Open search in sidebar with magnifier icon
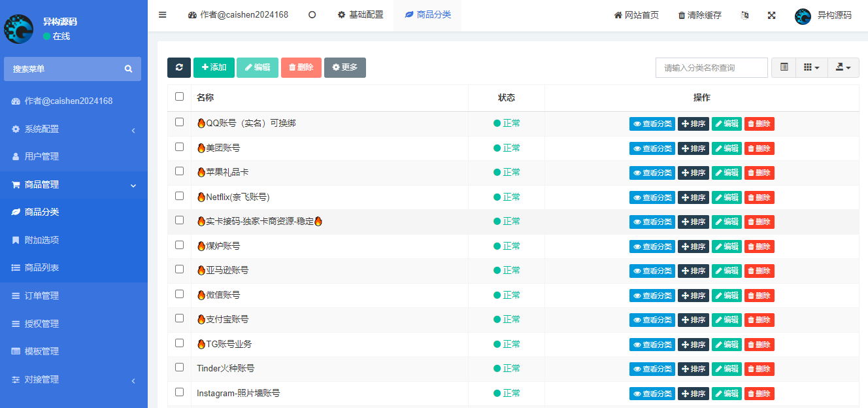 pos(129,69)
